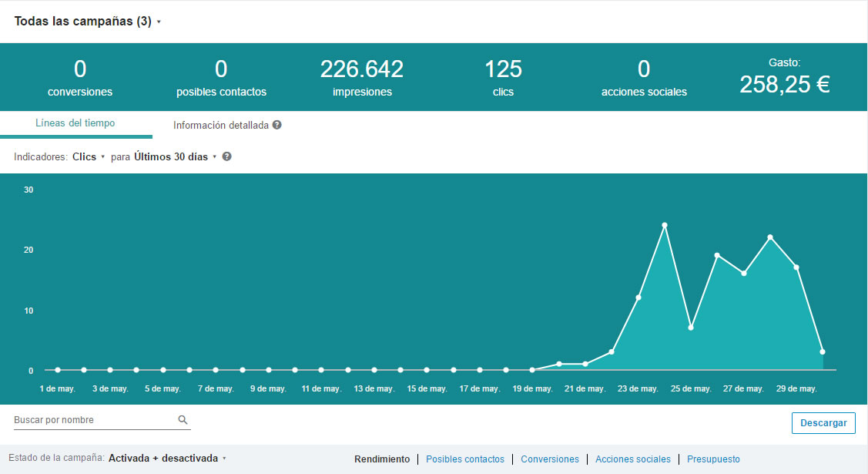868x474 pixels.
Task: Click the search magnifier icon
Action: pos(183,420)
